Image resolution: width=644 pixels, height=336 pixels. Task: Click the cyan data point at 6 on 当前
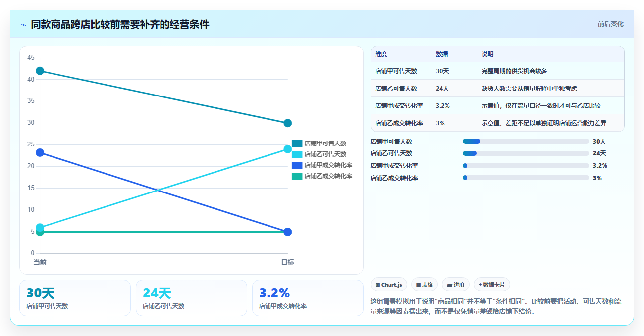[x=40, y=228]
